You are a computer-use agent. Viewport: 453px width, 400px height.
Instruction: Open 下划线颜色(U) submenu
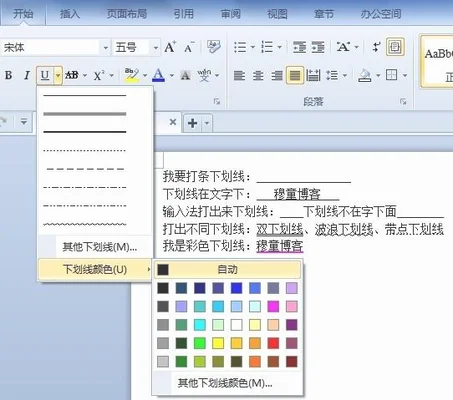point(95,269)
